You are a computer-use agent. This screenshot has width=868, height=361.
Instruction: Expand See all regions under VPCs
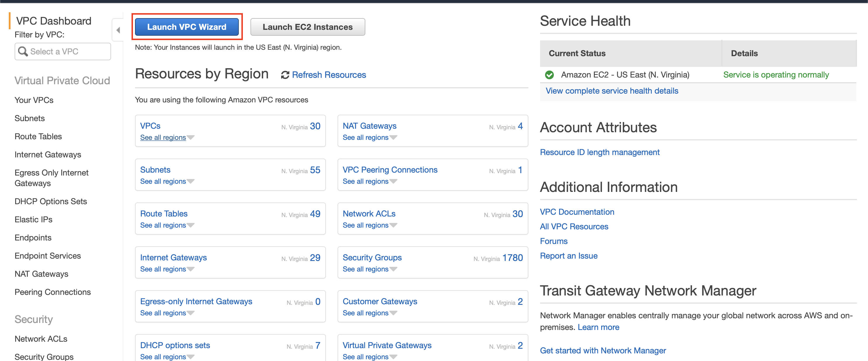pyautogui.click(x=167, y=138)
